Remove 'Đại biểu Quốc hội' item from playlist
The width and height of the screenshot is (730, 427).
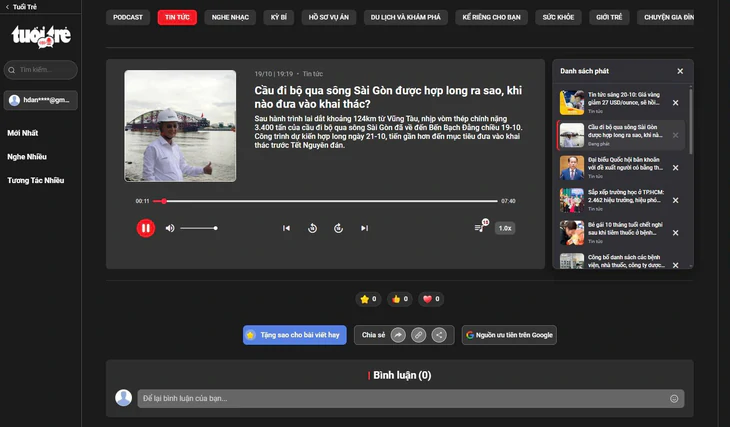click(x=676, y=168)
